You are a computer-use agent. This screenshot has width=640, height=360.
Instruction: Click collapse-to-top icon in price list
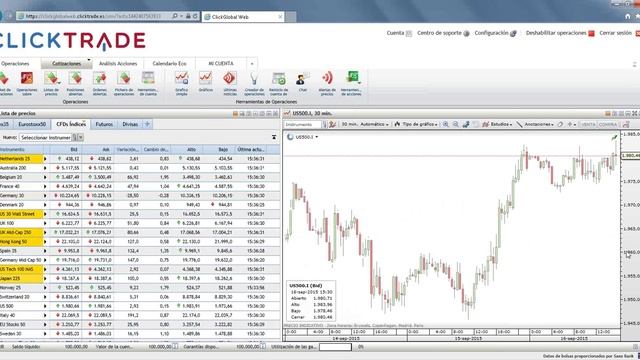pos(274,137)
